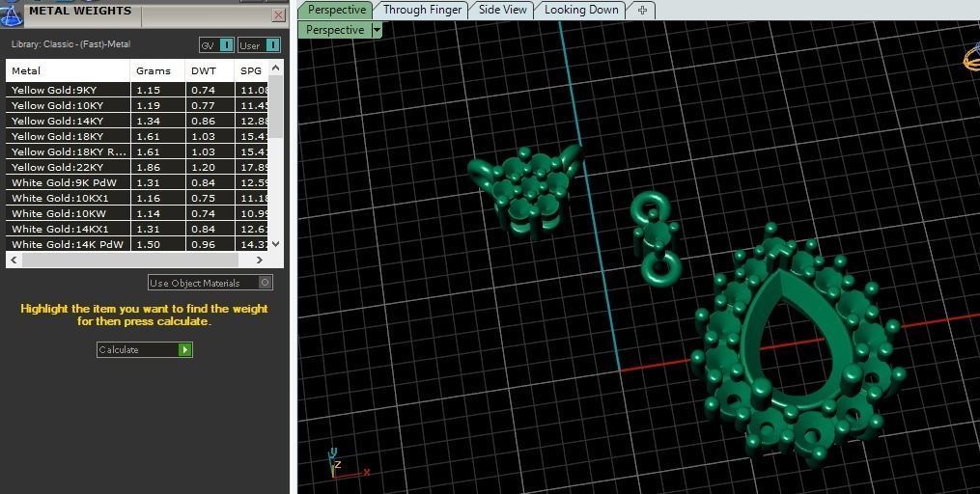
Task: Toggle the GV library switch
Action: (x=216, y=45)
